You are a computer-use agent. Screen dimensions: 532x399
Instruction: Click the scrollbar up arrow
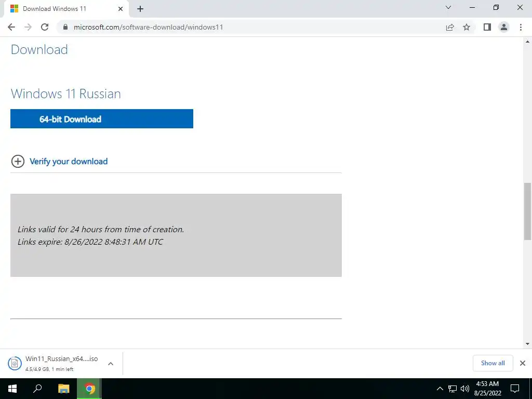(x=527, y=42)
